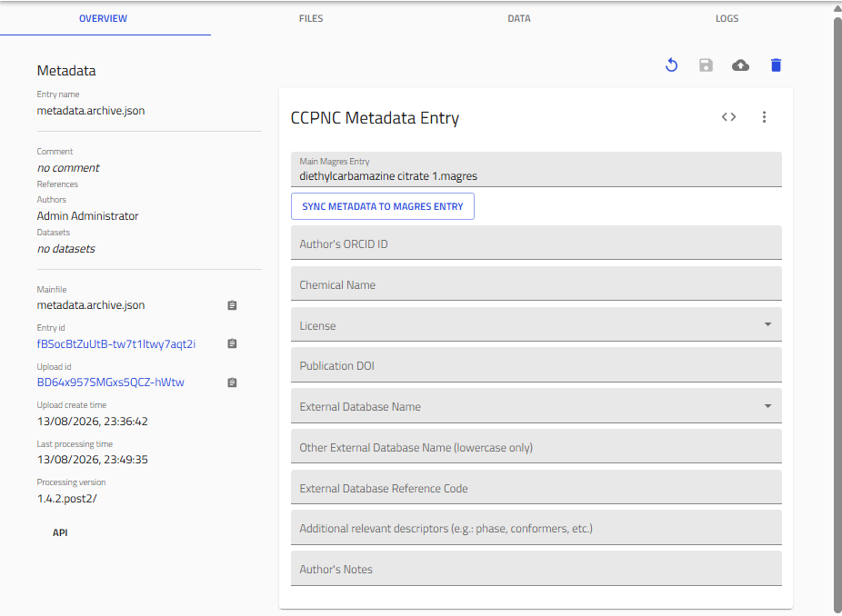Click the 'no comment' text
Image resolution: width=842 pixels, height=616 pixels.
tap(68, 168)
